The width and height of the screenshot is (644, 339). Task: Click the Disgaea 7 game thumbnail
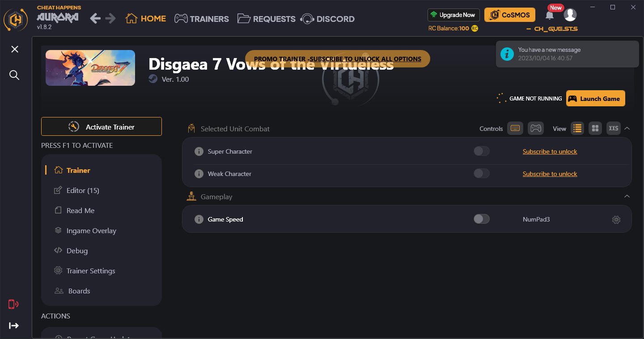tap(90, 68)
